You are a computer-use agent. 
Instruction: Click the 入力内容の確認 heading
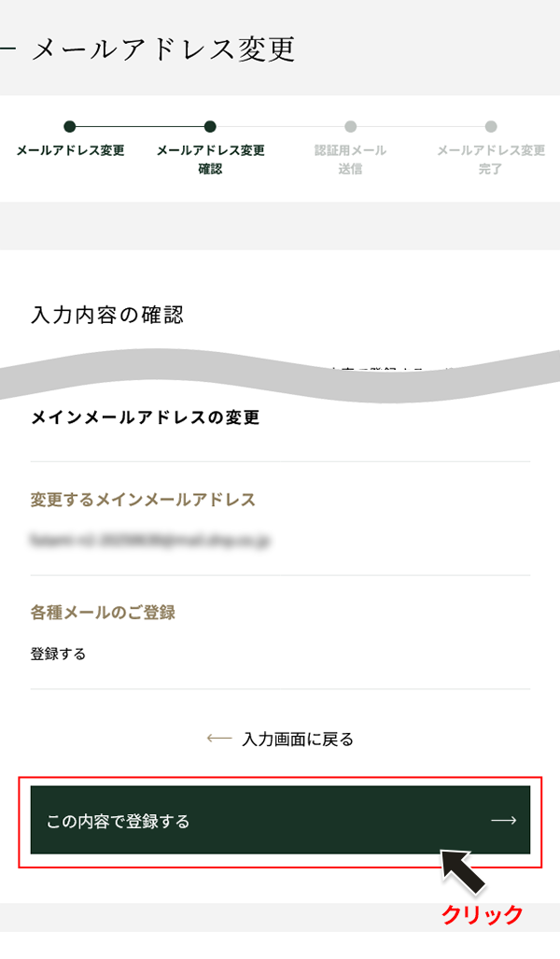coord(106,315)
